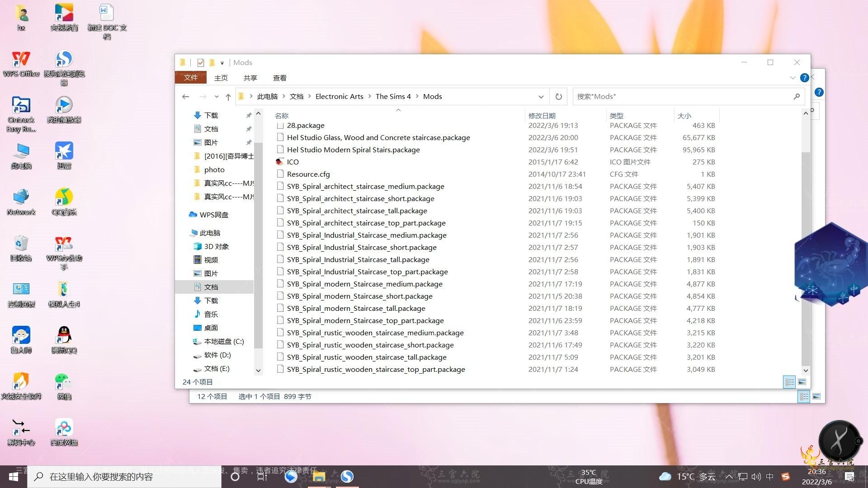Open the 文件 ribbon tab
This screenshot has height=488, width=868.
point(191,78)
